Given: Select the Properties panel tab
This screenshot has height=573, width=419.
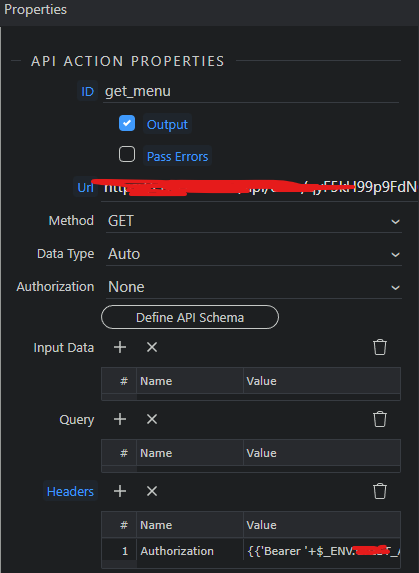Looking at the screenshot, I should [x=35, y=10].
